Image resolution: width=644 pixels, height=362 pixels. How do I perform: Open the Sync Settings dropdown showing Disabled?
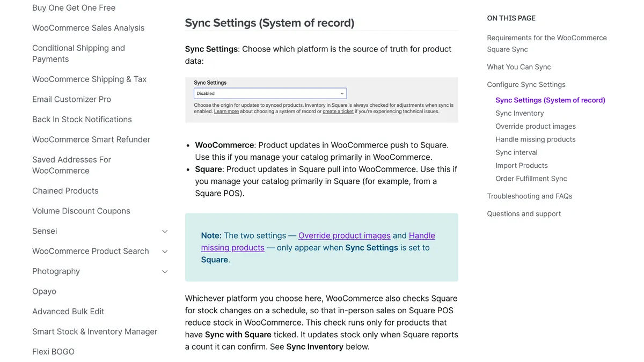(270, 93)
